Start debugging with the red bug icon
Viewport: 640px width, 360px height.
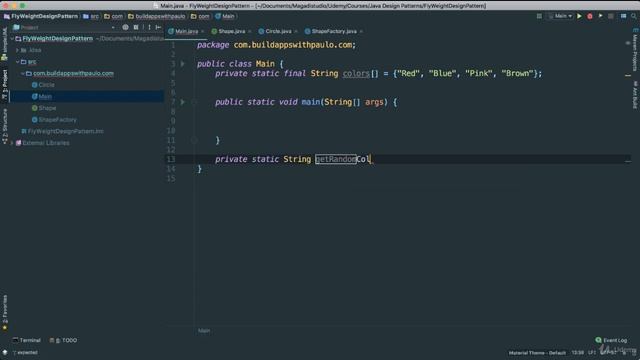coord(590,16)
